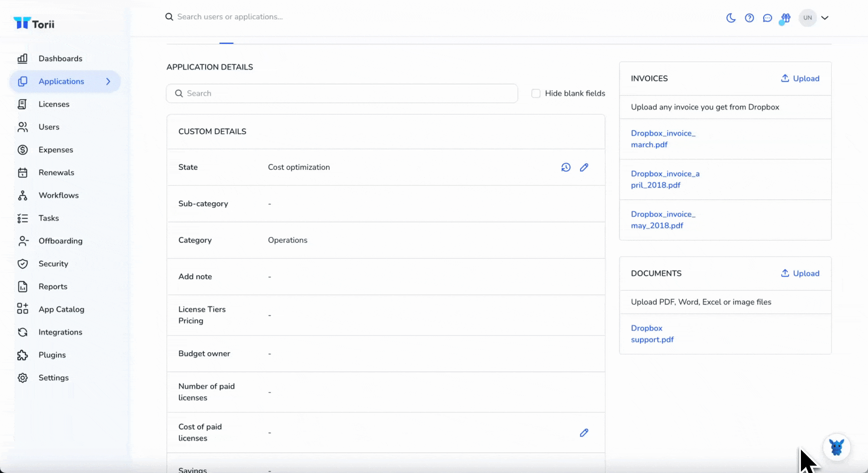Screen dimensions: 868x473
Task: Go to Security in the sidebar
Action: (x=53, y=264)
